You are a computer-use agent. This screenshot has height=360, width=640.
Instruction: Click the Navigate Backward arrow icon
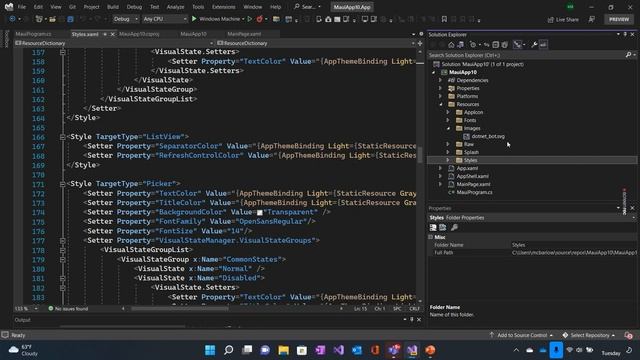12,19
